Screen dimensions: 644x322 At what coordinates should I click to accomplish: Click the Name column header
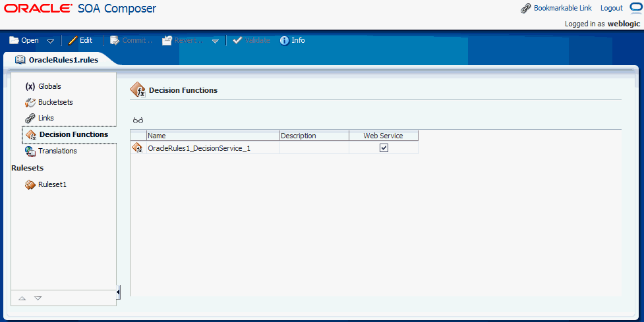213,136
